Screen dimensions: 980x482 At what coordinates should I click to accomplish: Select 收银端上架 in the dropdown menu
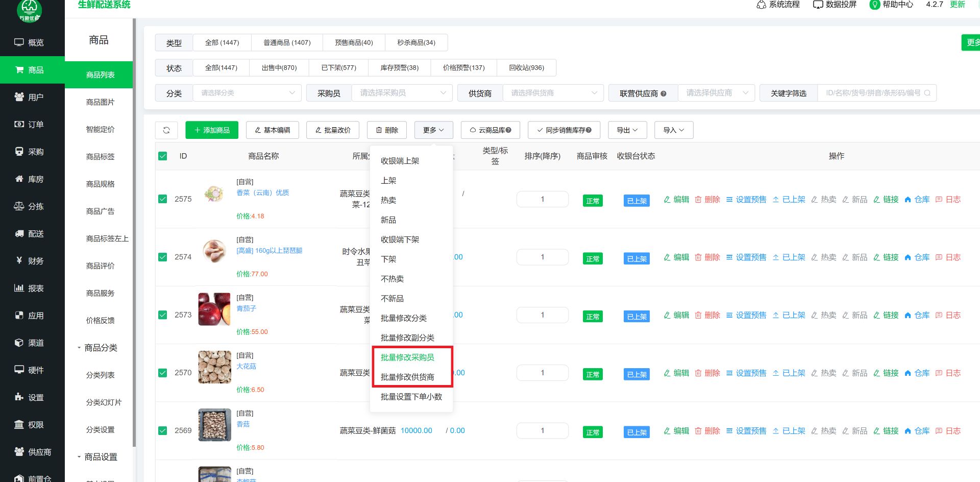pyautogui.click(x=411, y=161)
